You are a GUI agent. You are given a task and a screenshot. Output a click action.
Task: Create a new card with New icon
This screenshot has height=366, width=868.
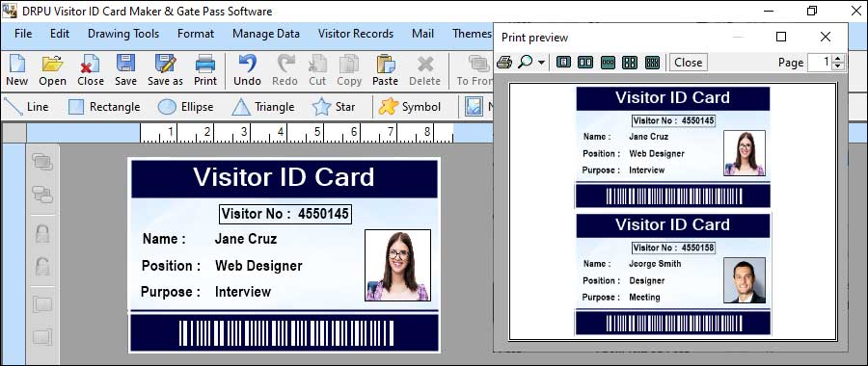tap(16, 70)
